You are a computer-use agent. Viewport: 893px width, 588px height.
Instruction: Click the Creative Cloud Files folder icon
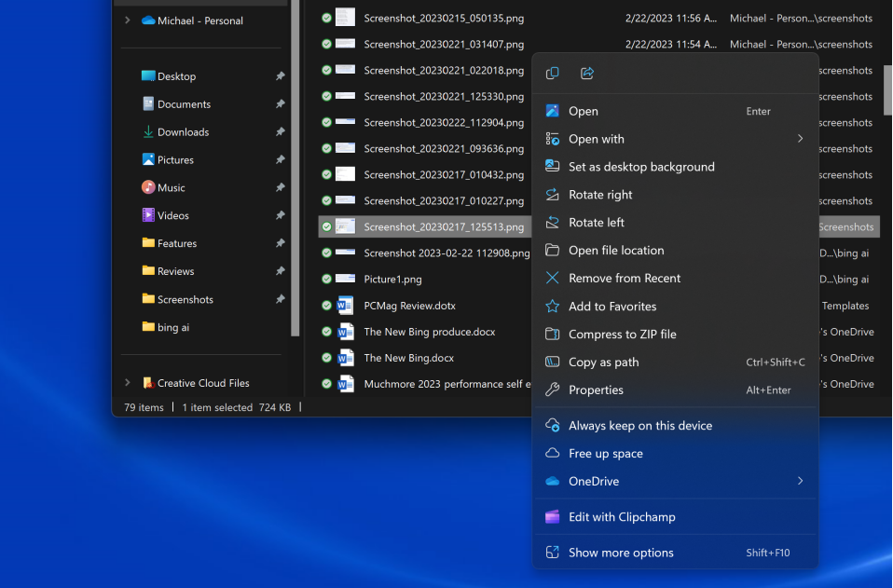(148, 382)
